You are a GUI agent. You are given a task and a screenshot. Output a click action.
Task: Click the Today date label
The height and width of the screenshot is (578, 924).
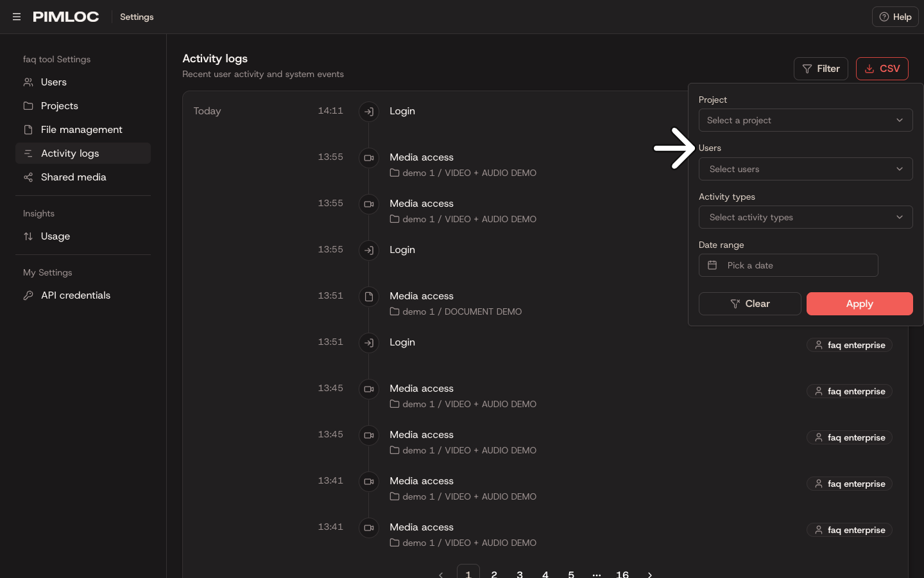pos(207,111)
